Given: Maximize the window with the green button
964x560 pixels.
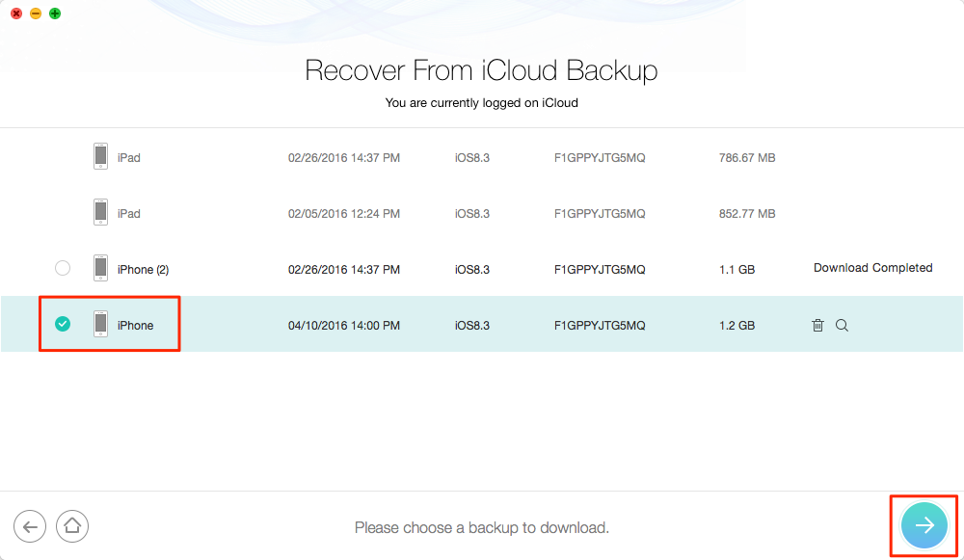Looking at the screenshot, I should click(55, 13).
